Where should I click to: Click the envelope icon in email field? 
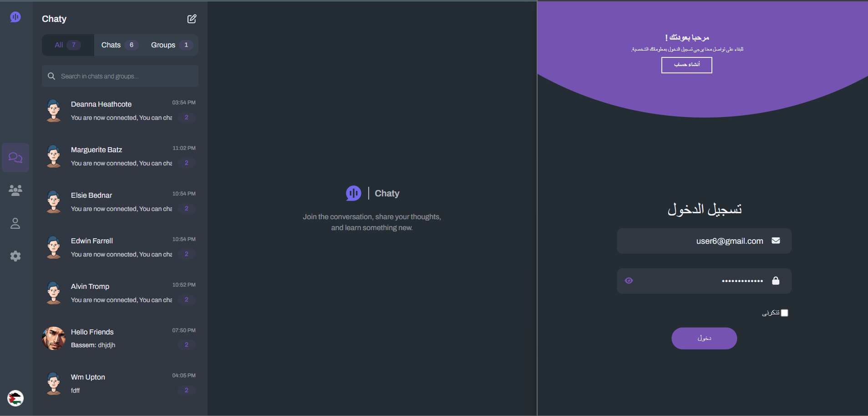pos(776,241)
